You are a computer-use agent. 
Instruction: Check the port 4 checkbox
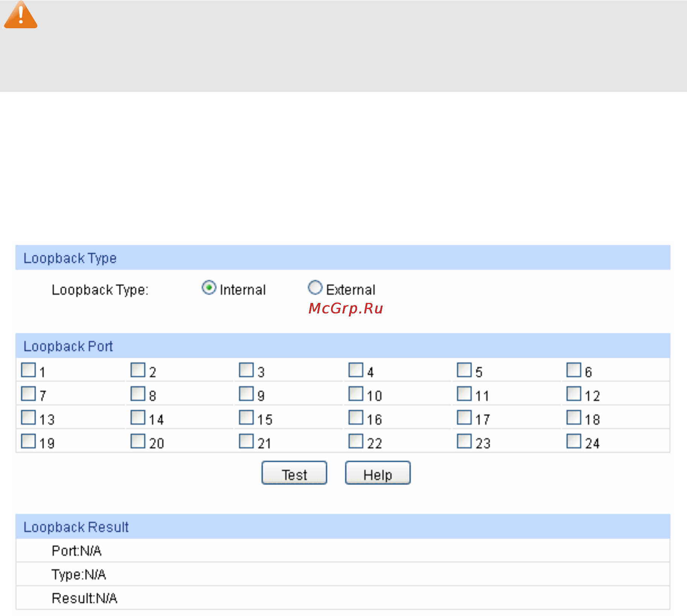pos(356,370)
